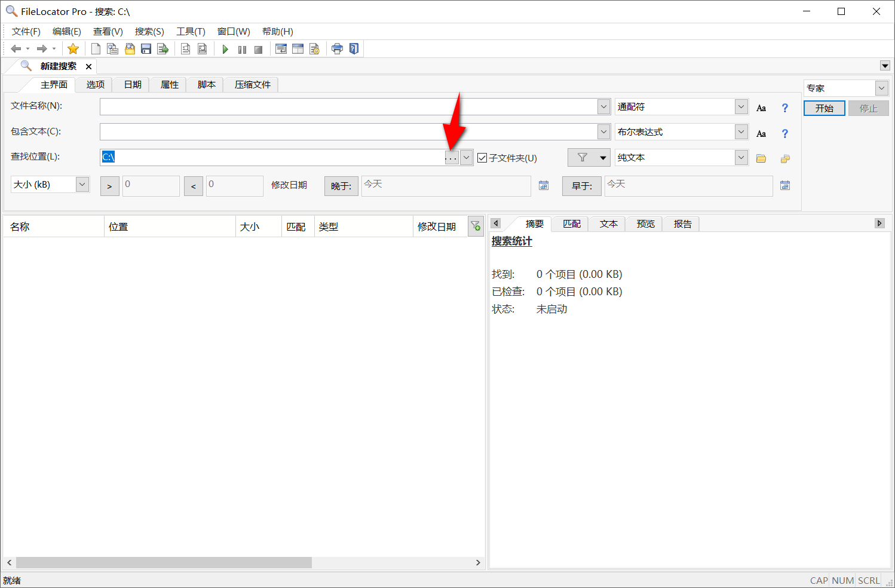Open the 专家 mode dropdown
This screenshot has height=588, width=895.
(881, 88)
